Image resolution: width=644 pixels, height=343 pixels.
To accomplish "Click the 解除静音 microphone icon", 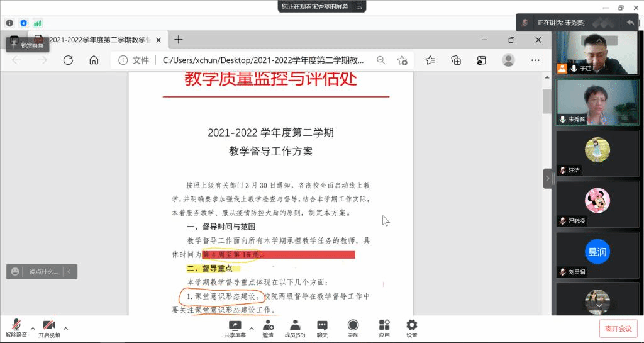I will pos(15,325).
